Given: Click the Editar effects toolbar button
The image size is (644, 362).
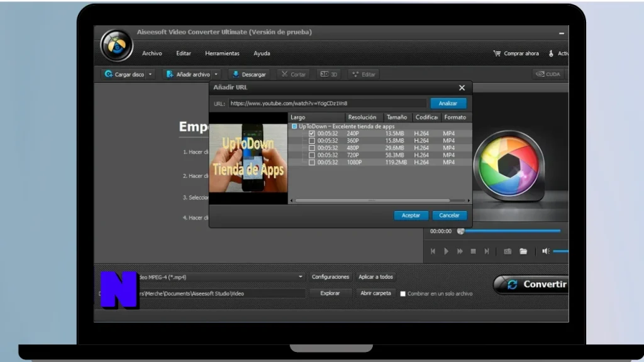Looking at the screenshot, I should pyautogui.click(x=364, y=74).
